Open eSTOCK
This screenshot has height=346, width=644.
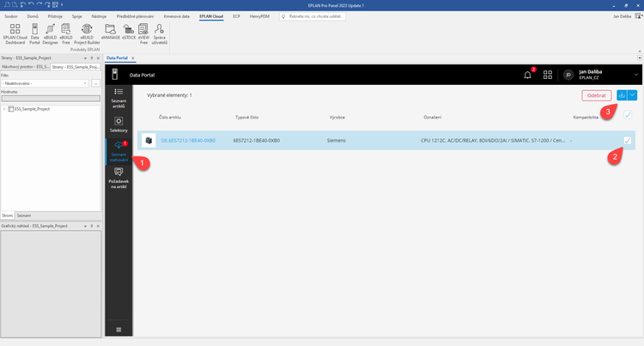pyautogui.click(x=129, y=32)
